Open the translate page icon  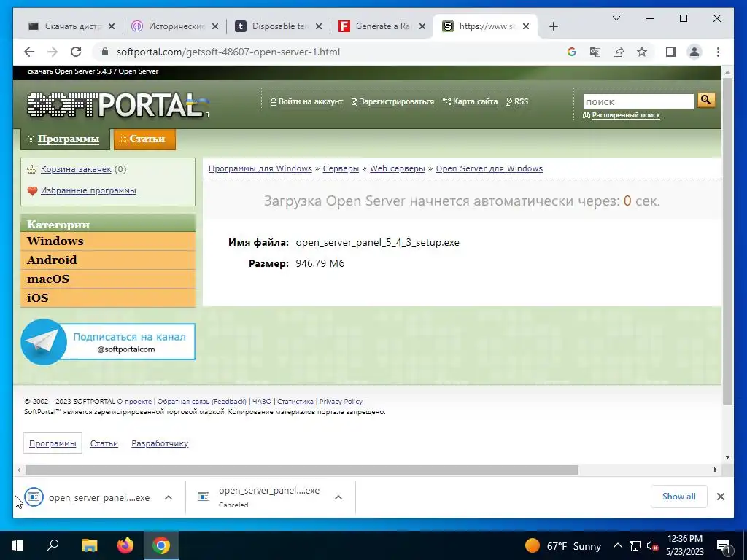(595, 52)
